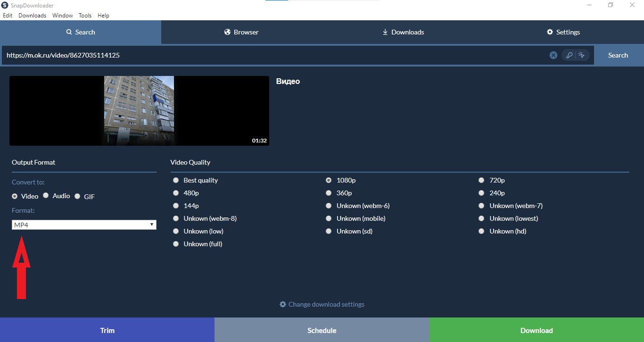Select Unkown (webm-8) quality
This screenshot has height=342, width=644.
tap(176, 218)
